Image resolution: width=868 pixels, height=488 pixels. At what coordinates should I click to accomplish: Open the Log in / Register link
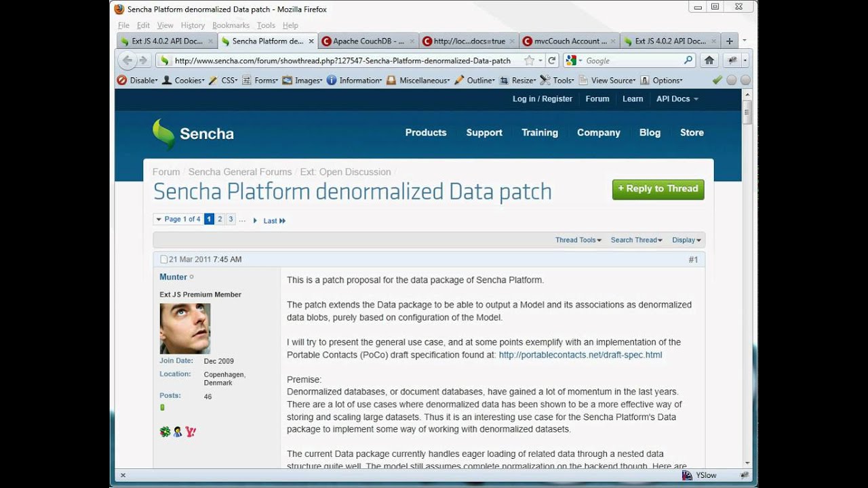point(542,99)
